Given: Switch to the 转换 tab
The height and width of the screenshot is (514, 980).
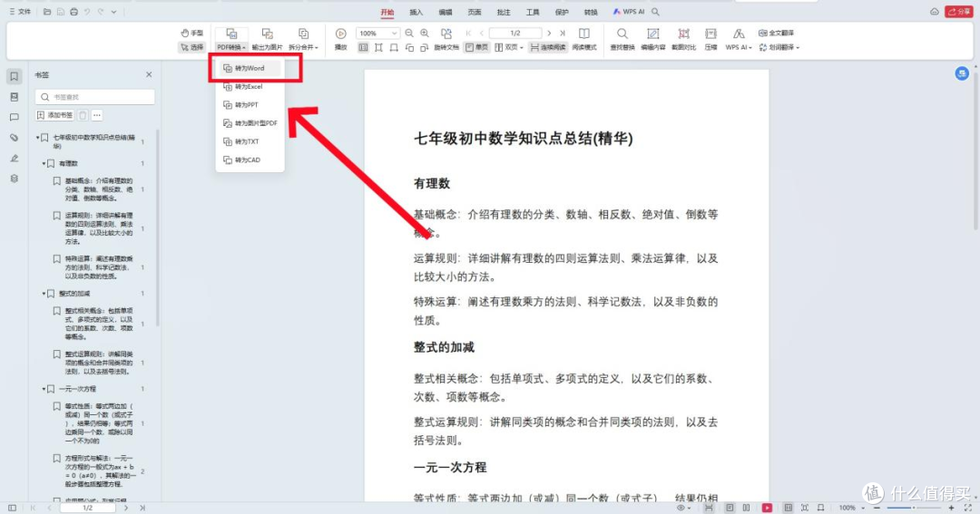Looking at the screenshot, I should [591, 12].
